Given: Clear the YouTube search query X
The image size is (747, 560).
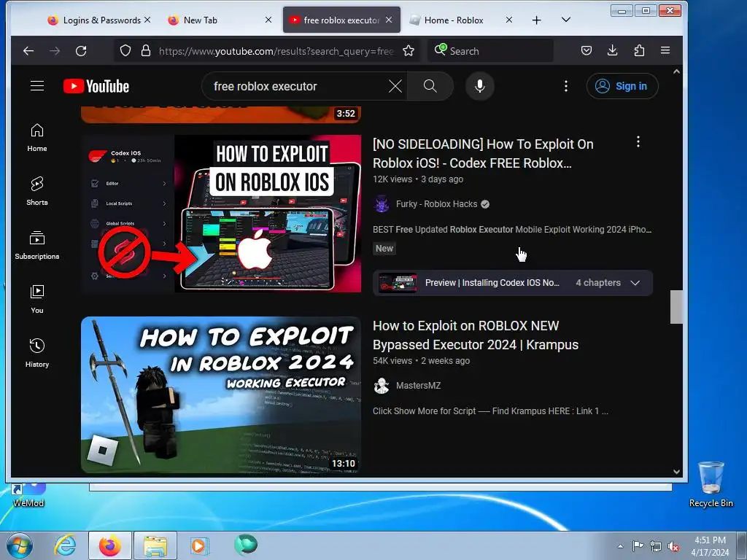Looking at the screenshot, I should (x=395, y=86).
